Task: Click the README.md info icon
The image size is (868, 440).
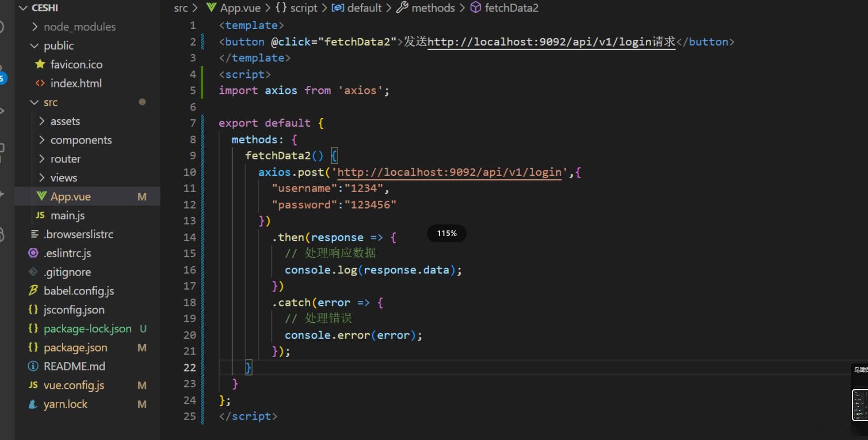Action: (33, 366)
